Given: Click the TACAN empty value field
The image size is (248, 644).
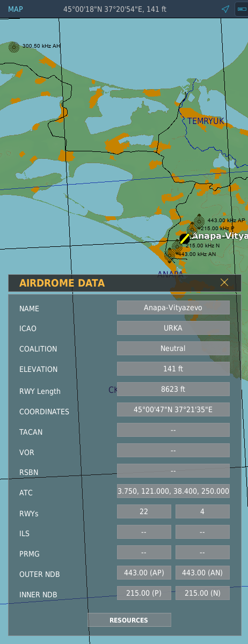Looking at the screenshot, I should point(173,430).
